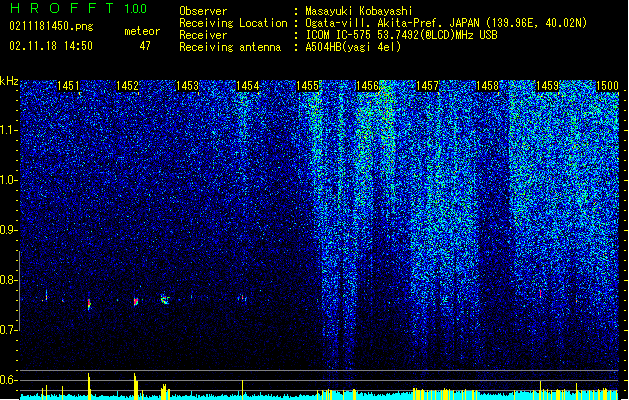Click the 1456 time marker
629x400 pixels.
point(367,86)
